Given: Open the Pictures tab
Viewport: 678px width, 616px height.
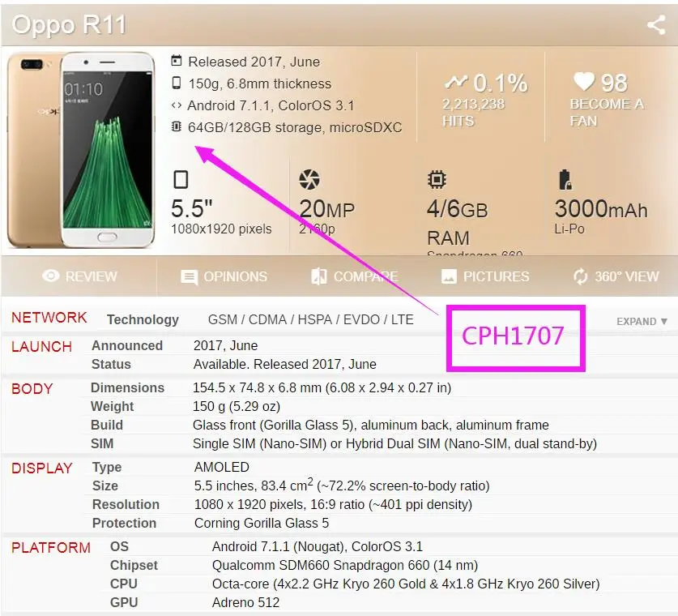Looking at the screenshot, I should [484, 276].
